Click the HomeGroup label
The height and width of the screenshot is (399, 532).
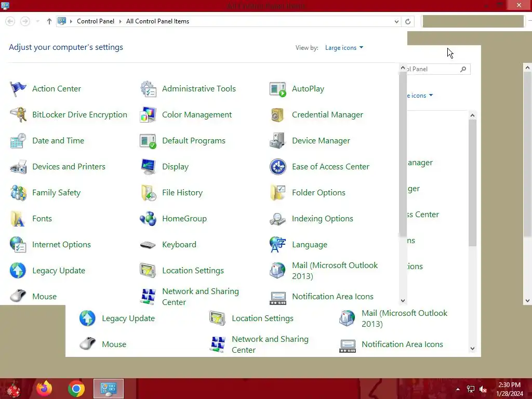point(184,219)
